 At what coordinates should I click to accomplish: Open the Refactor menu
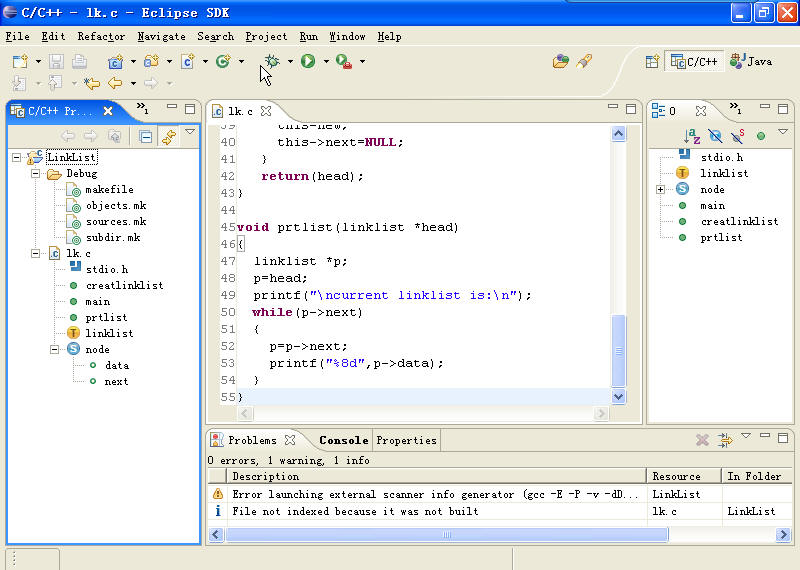pyautogui.click(x=101, y=36)
